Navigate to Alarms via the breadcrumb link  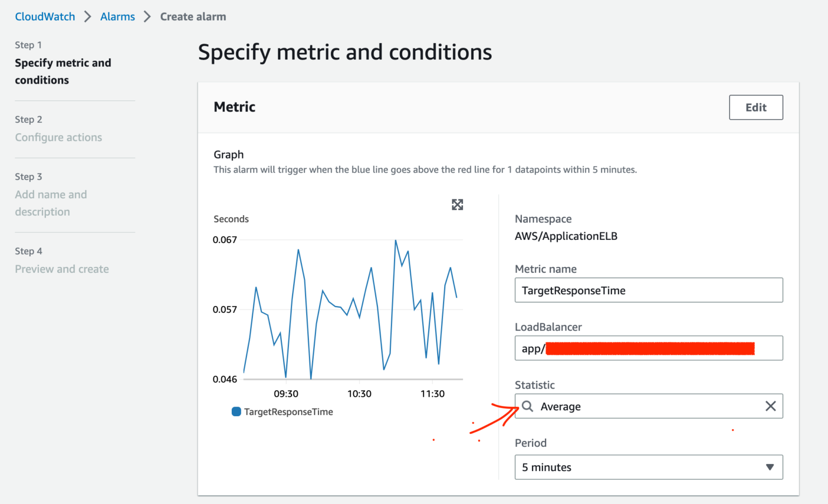pyautogui.click(x=117, y=16)
